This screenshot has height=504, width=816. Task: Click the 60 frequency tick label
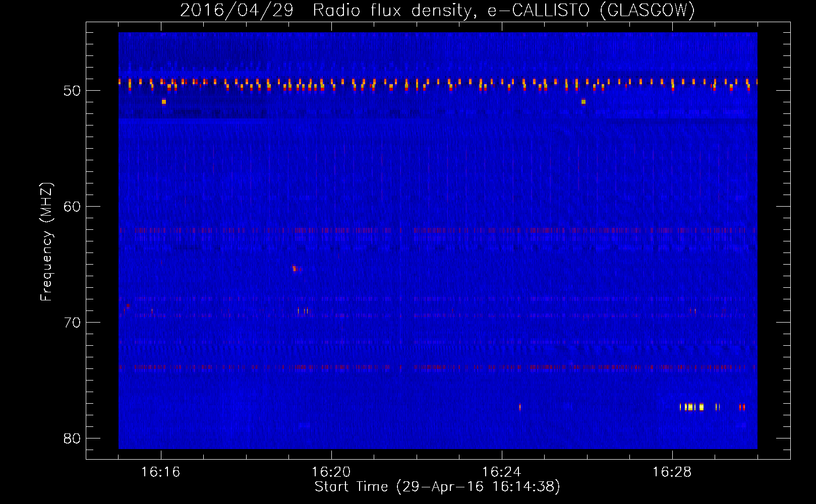[x=72, y=207]
